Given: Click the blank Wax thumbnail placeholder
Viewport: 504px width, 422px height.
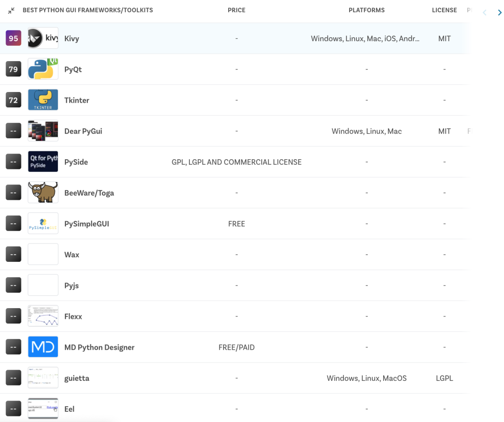Looking at the screenshot, I should 43,254.
